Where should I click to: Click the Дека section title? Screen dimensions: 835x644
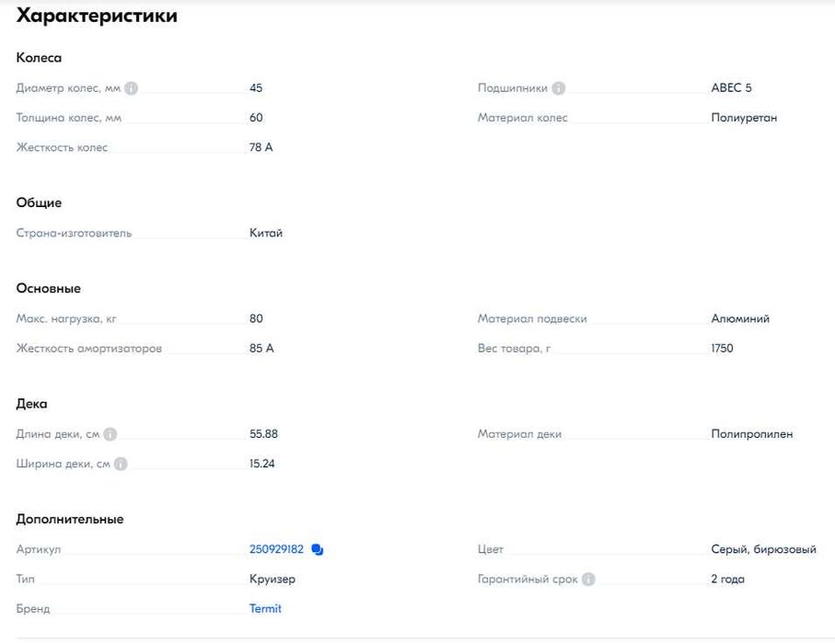(31, 404)
